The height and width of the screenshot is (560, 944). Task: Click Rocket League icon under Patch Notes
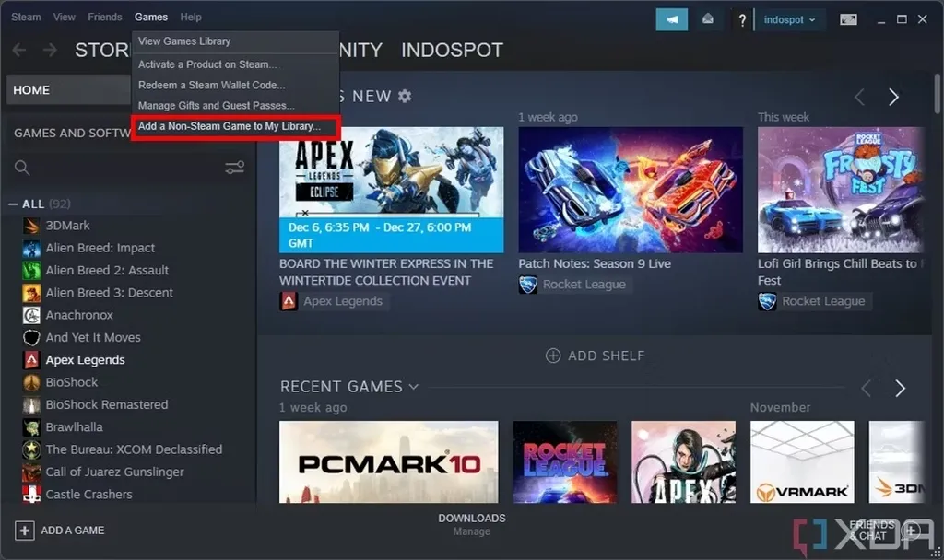pos(528,285)
